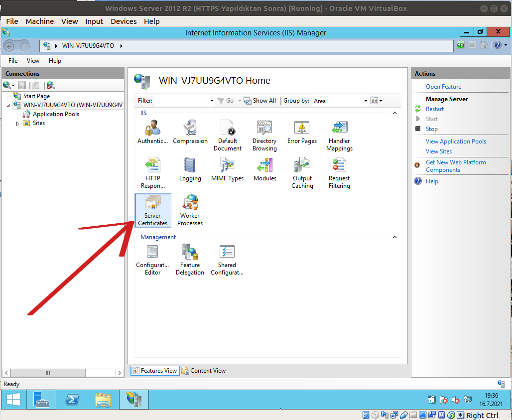The height and width of the screenshot is (420, 512).
Task: Click the Open Feature action link
Action: pyautogui.click(x=443, y=87)
